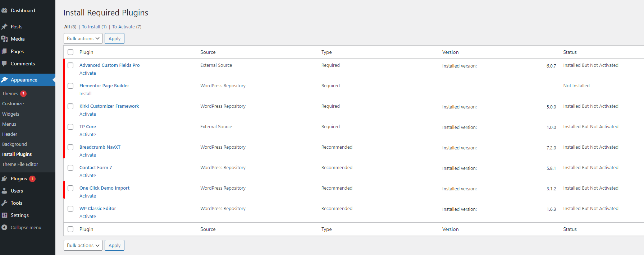Click the Posts pushpin icon
This screenshot has width=644, height=255.
pos(4,27)
